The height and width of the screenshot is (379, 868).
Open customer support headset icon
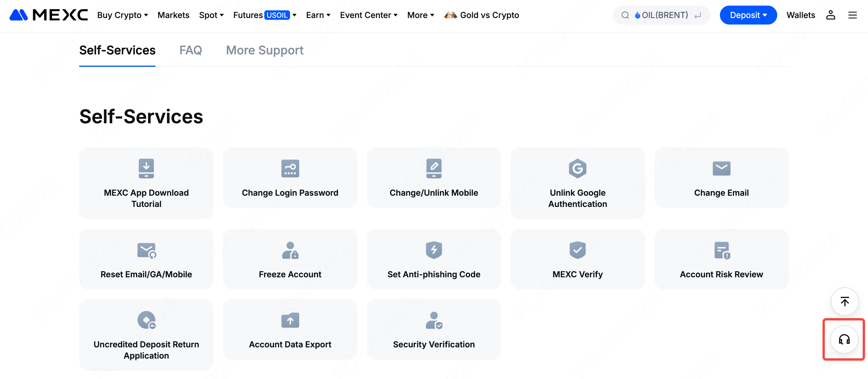click(844, 339)
